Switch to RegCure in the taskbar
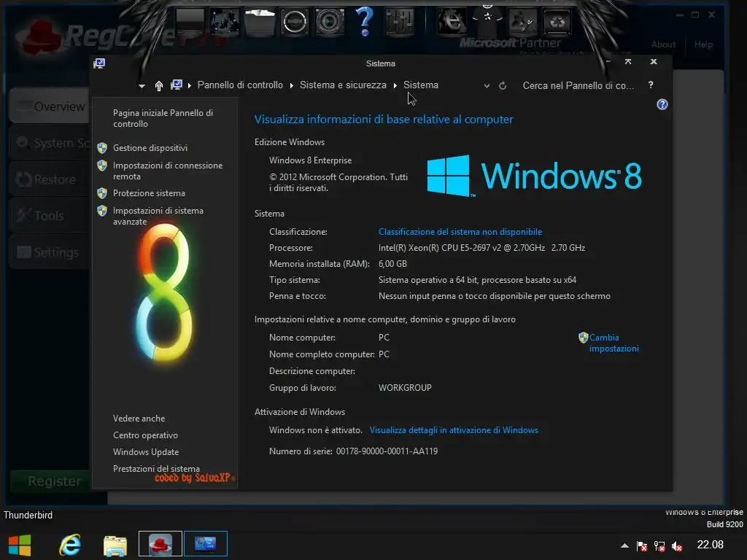Viewport: 747px width, 560px height. [x=160, y=544]
